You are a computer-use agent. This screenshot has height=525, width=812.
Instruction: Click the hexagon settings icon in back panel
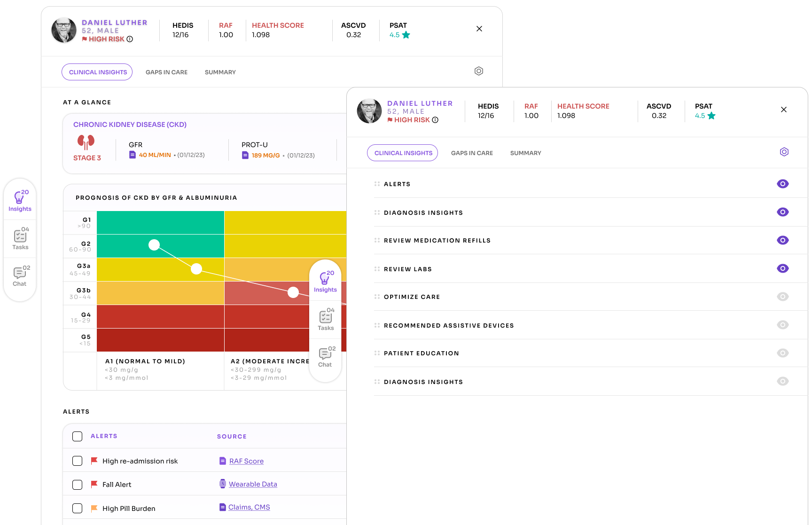pyautogui.click(x=478, y=71)
